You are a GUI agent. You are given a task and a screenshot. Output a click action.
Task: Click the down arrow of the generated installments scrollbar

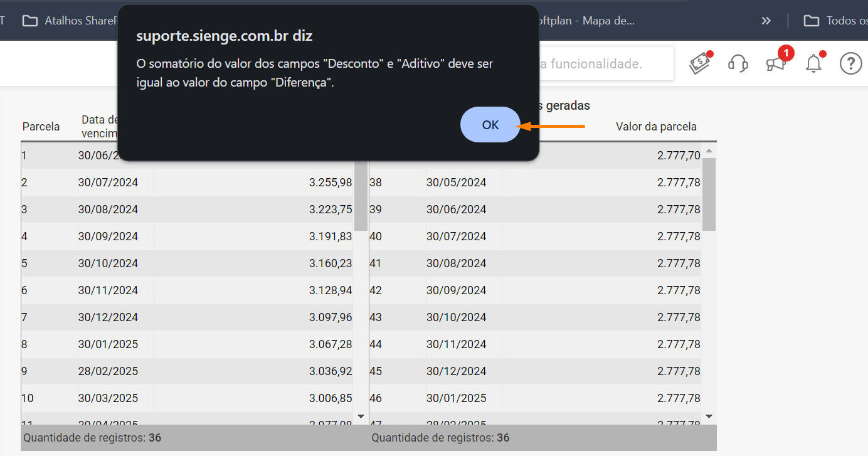709,416
